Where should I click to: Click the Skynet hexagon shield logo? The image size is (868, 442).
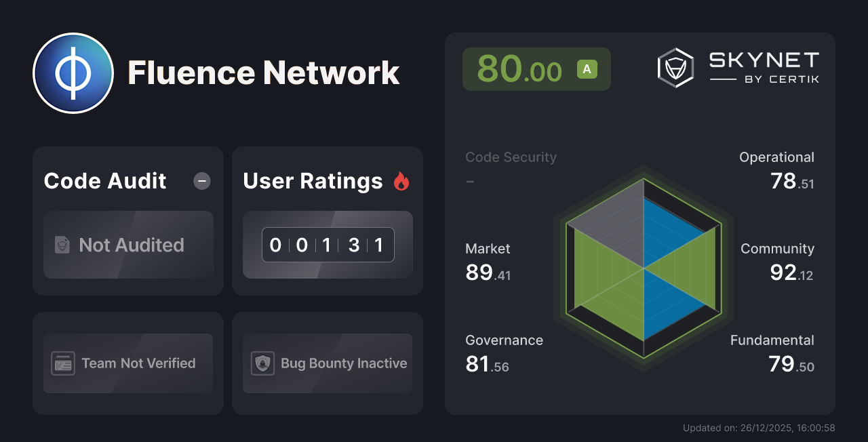675,66
